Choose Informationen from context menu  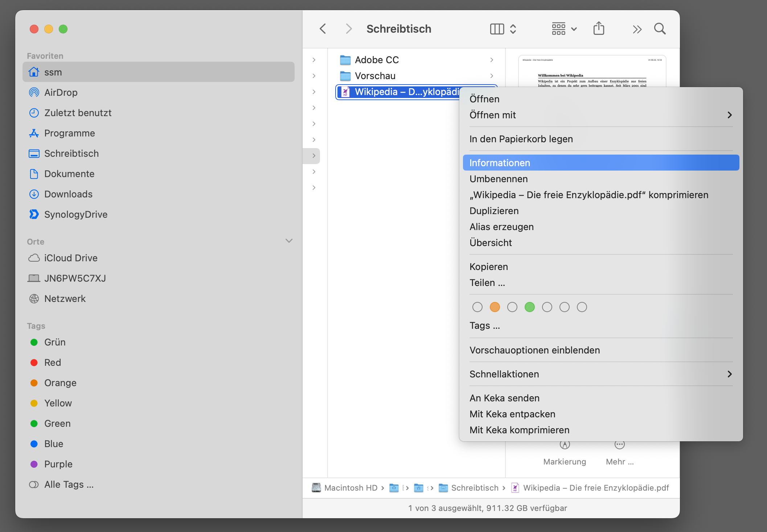pyautogui.click(x=499, y=163)
